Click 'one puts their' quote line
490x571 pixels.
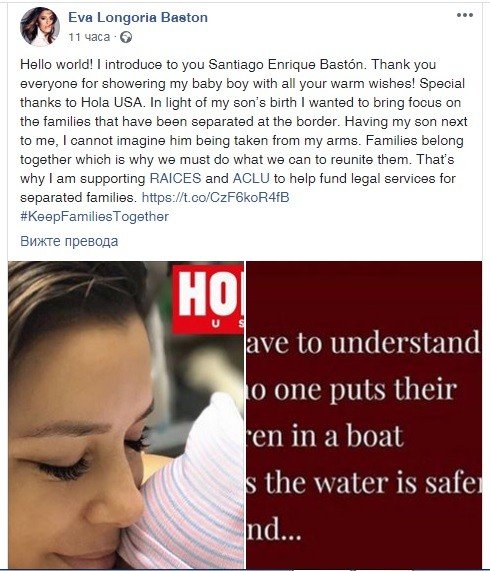coord(352,390)
